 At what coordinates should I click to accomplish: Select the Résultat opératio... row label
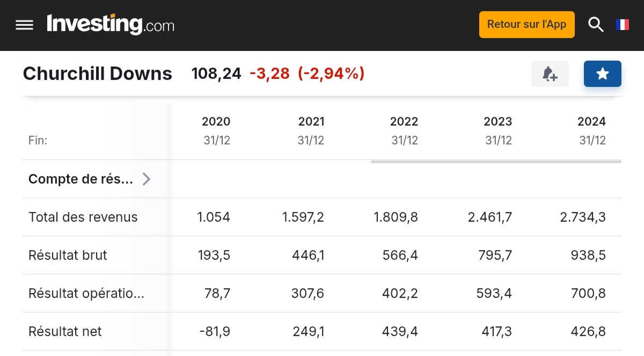pos(86,293)
